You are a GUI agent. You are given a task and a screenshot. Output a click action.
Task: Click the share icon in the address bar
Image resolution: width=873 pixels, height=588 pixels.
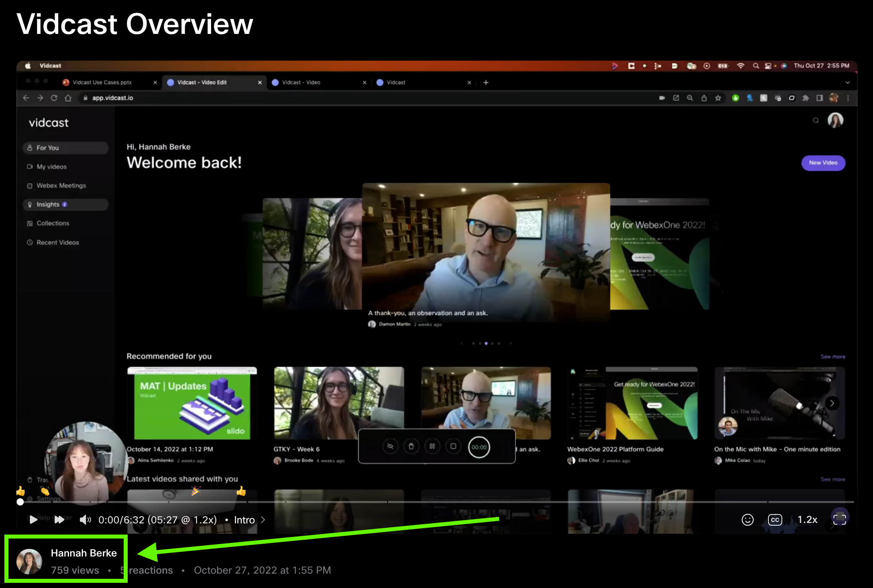pyautogui.click(x=704, y=98)
